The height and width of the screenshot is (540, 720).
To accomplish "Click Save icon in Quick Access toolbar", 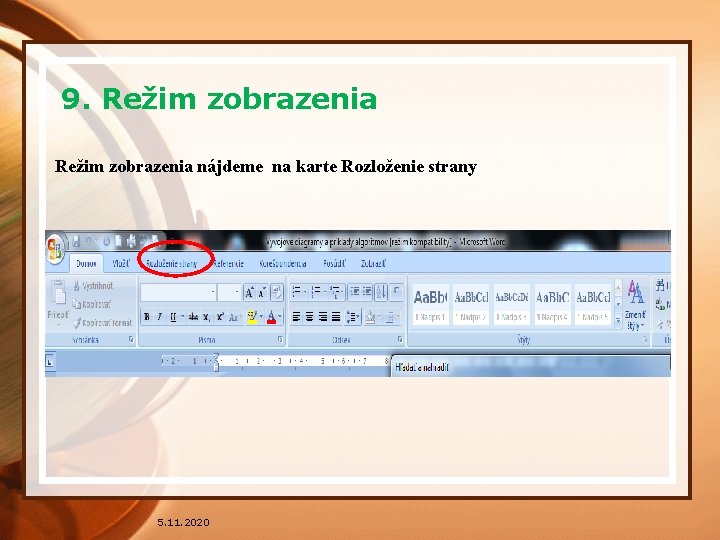I will (76, 241).
